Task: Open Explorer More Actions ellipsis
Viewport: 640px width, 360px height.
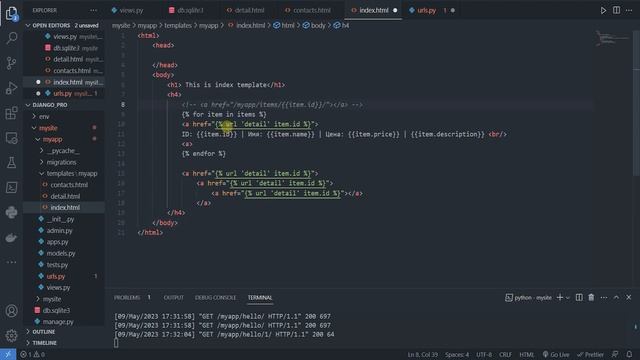Action: pyautogui.click(x=93, y=10)
